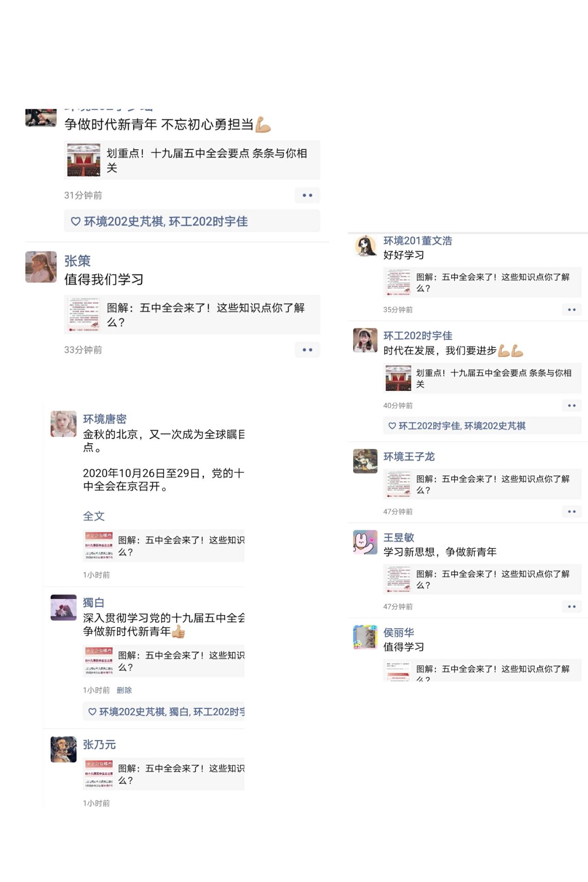This screenshot has height=882, width=588.
Task: Open 王昱敏's avatar picture
Action: [365, 542]
